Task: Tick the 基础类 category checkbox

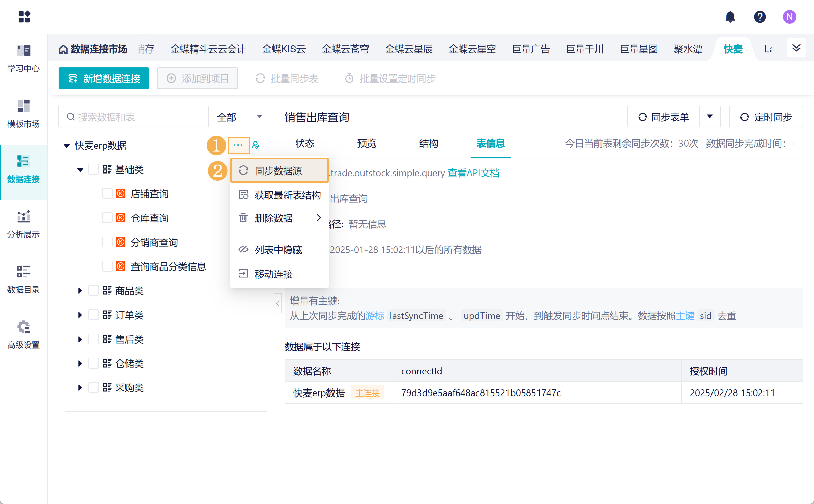Action: pyautogui.click(x=94, y=169)
